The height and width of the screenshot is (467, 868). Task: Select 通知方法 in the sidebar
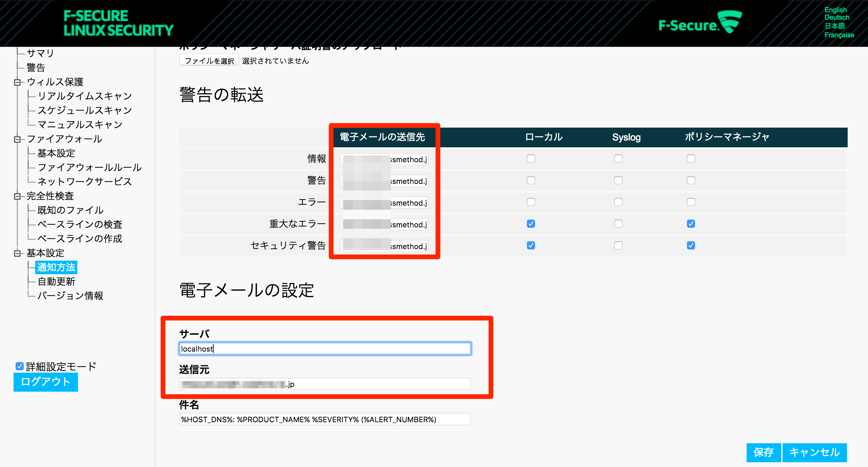pos(56,267)
